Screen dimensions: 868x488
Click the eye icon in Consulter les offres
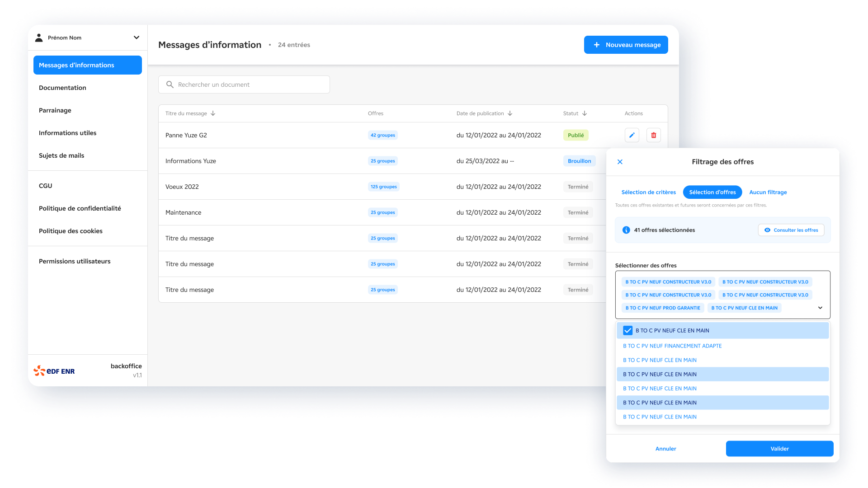click(767, 230)
